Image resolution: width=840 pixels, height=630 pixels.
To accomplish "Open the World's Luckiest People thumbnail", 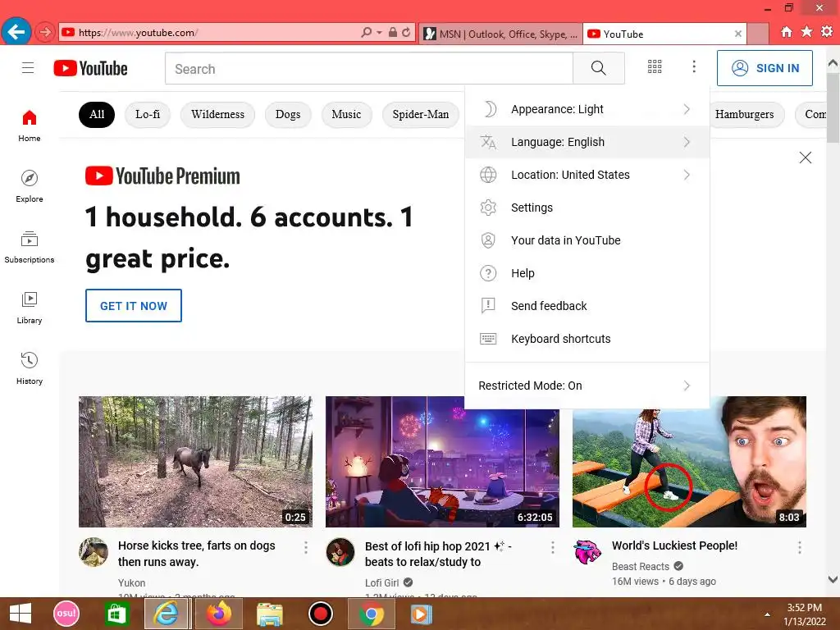I will coord(689,462).
